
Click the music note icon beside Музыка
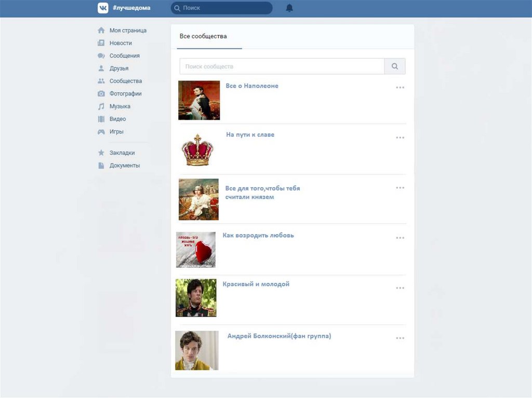click(101, 106)
